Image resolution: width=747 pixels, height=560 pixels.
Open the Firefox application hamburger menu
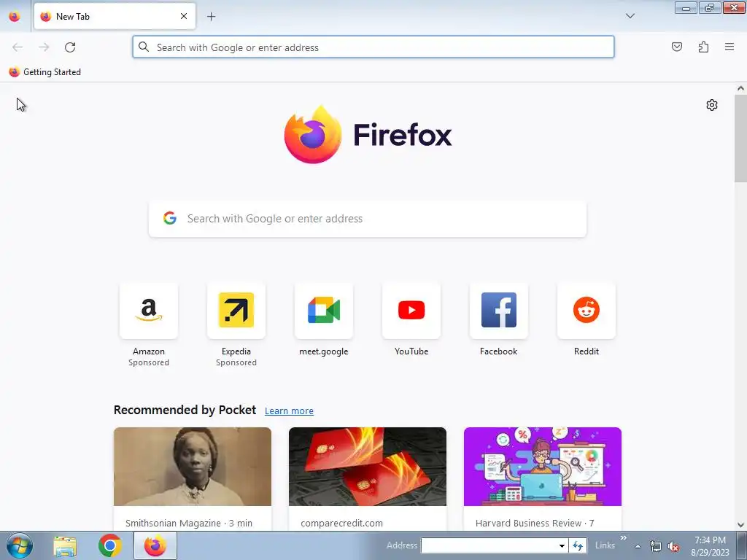(729, 47)
